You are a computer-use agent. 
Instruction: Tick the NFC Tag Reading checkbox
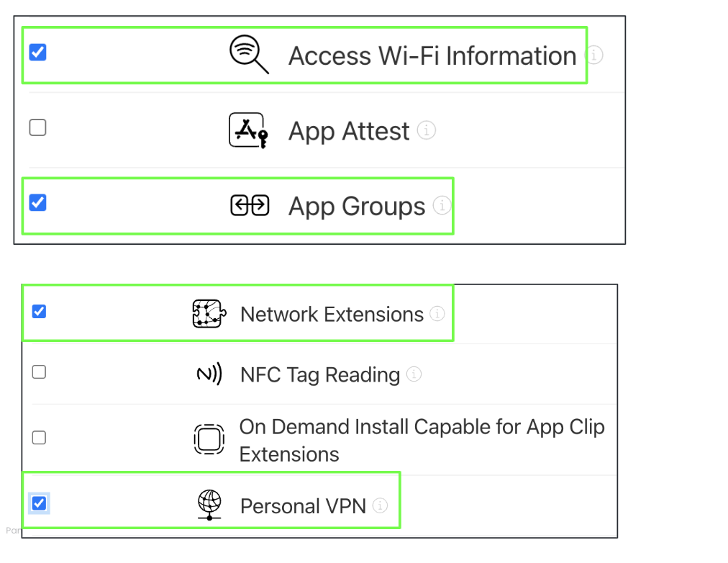pos(40,372)
